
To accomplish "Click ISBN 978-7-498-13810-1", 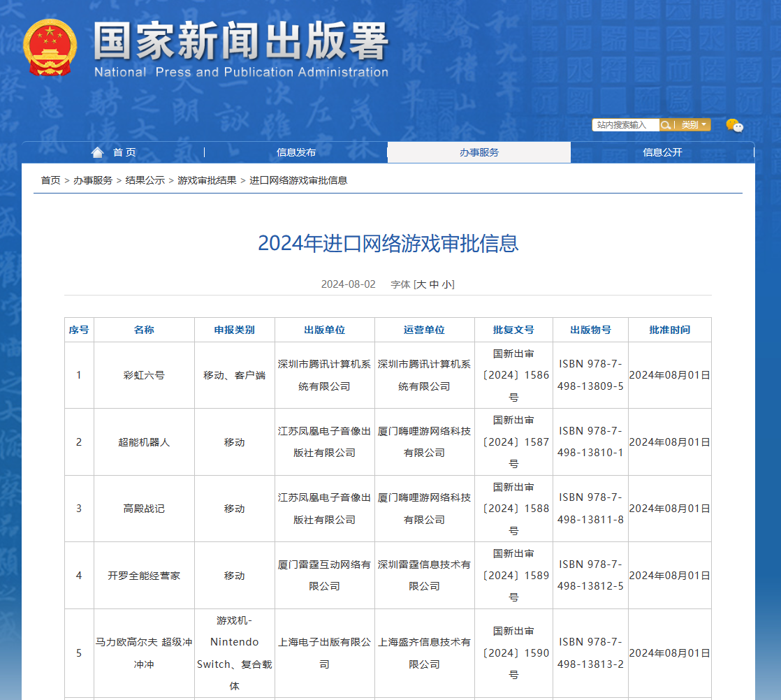I will [x=590, y=442].
